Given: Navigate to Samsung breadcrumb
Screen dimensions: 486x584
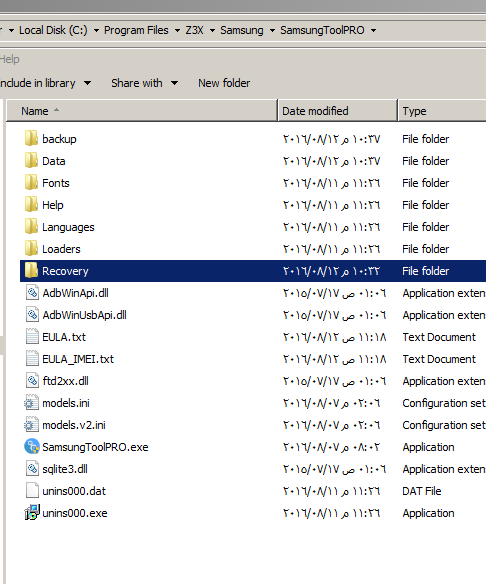Looking at the screenshot, I should [x=242, y=30].
